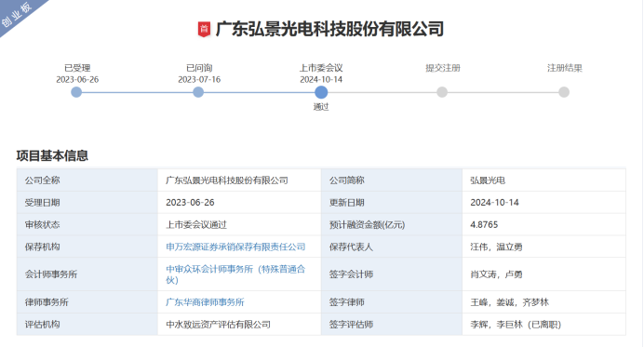Image resolution: width=644 pixels, height=347 pixels.
Task: Select the 上市委会议 active timeline dot
Action: click(321, 92)
